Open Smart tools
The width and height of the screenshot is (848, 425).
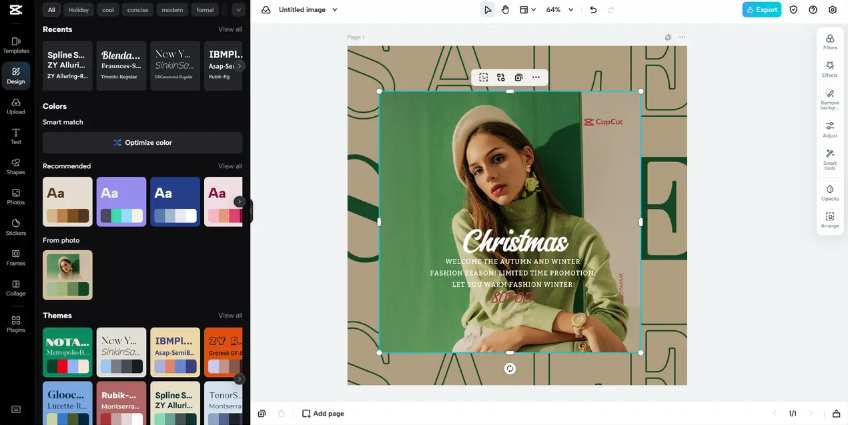click(830, 160)
